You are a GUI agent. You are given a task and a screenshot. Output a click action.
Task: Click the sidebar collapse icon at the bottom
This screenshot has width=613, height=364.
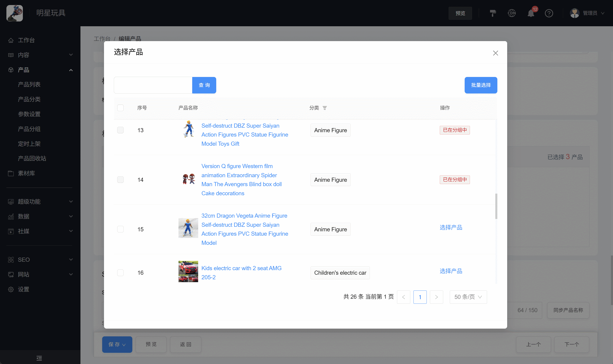(39, 358)
